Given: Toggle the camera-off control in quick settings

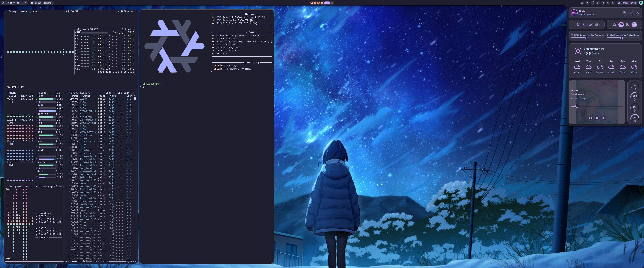Looking at the screenshot, I should click(628, 25).
